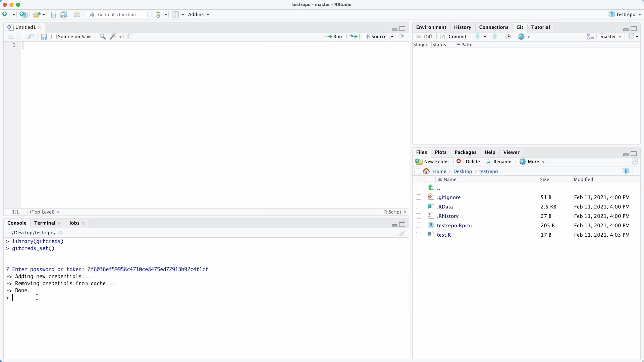The width and height of the screenshot is (644, 362).
Task: Click the Commit button in Git pane
Action: click(x=453, y=37)
